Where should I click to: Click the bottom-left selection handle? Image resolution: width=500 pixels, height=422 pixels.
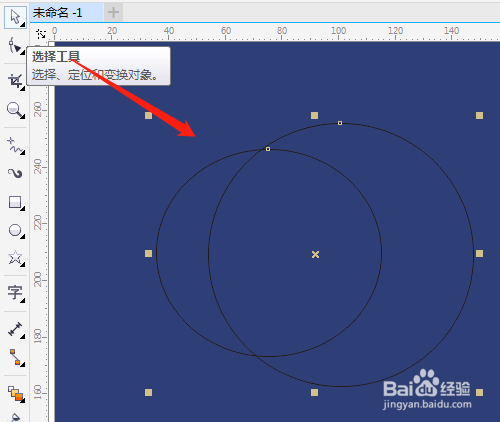tap(148, 392)
